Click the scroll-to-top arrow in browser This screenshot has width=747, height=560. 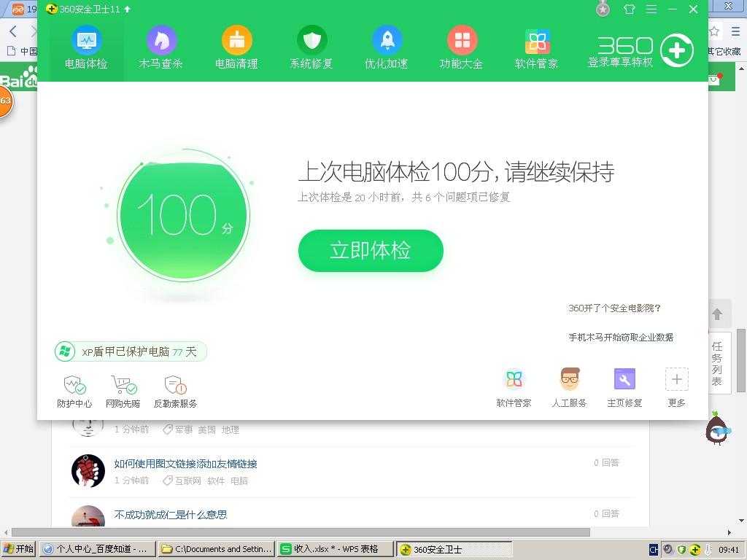tap(718, 314)
